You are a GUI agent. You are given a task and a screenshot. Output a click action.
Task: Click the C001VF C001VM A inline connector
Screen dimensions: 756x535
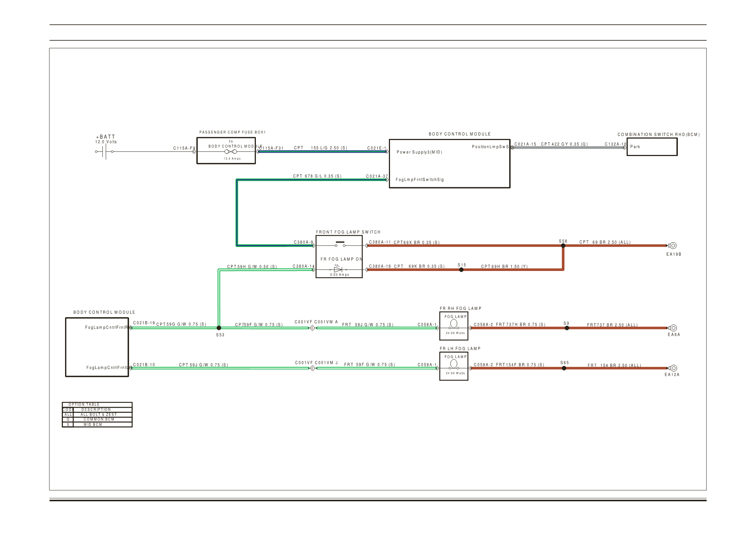[x=313, y=328]
